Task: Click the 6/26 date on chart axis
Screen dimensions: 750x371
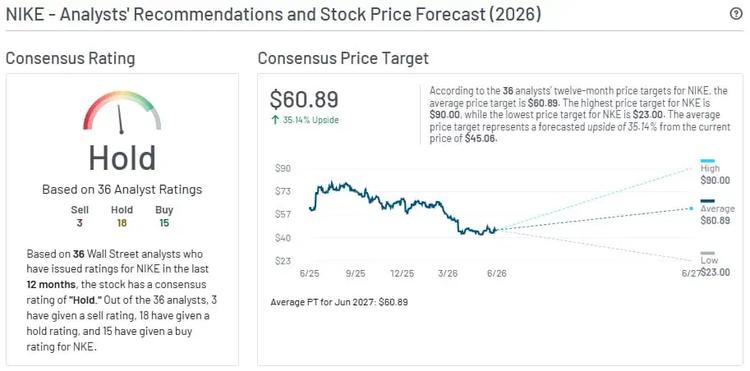Action: pos(496,273)
